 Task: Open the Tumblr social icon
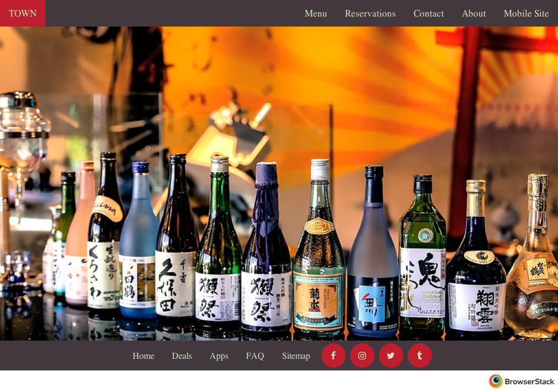(420, 356)
